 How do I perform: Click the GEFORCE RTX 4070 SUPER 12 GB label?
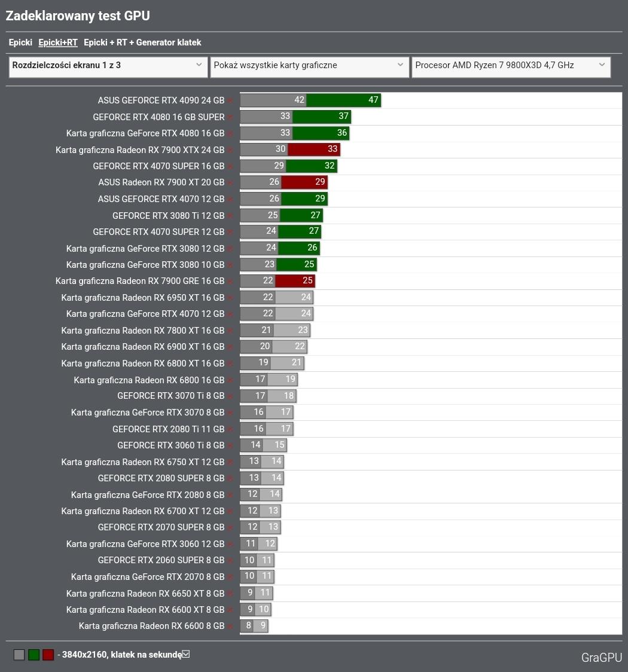[158, 232]
